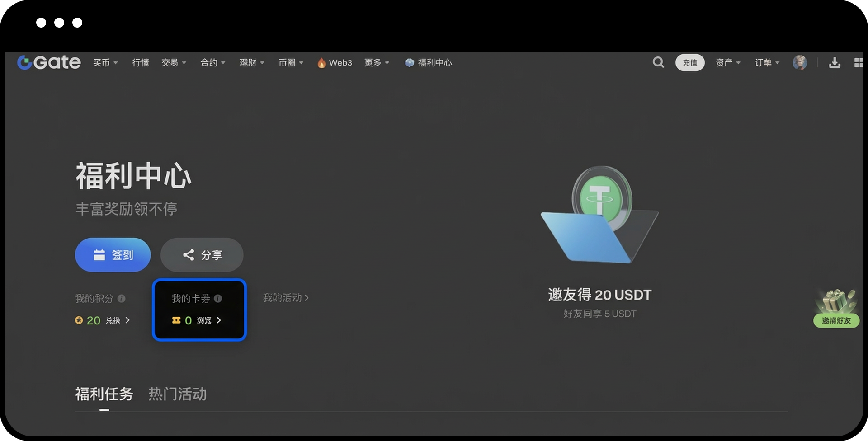
Task: Click the user profile avatar
Action: click(x=799, y=62)
